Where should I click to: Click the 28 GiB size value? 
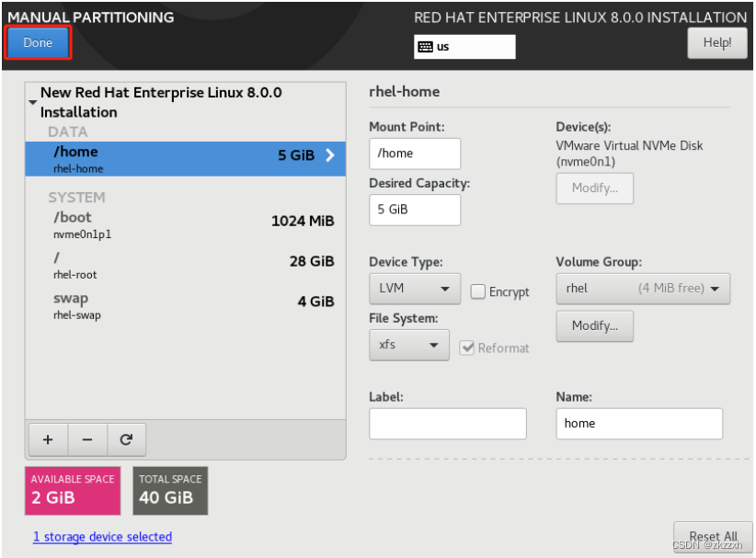[x=312, y=261]
